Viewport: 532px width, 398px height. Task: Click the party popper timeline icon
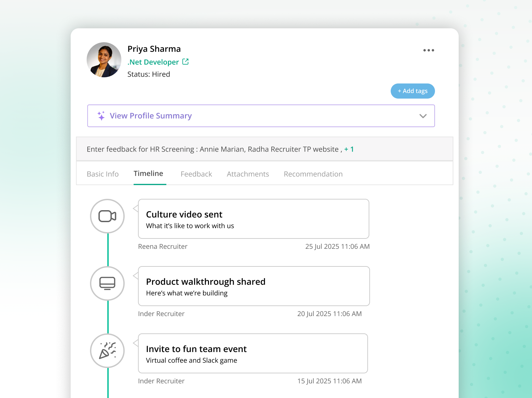pos(107,351)
